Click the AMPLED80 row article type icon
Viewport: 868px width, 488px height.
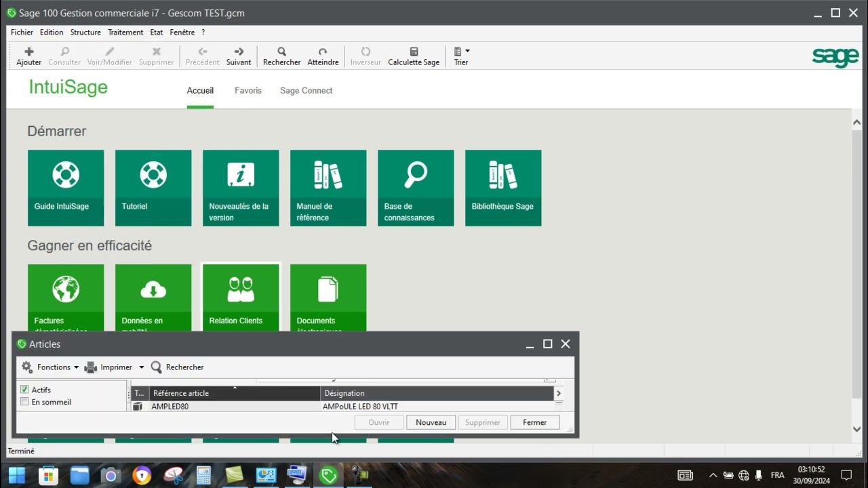(x=138, y=407)
